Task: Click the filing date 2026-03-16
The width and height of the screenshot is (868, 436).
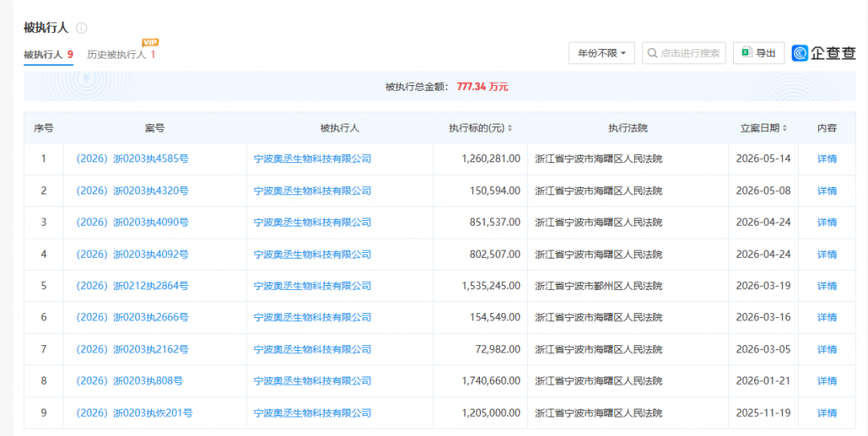Action: click(x=764, y=318)
